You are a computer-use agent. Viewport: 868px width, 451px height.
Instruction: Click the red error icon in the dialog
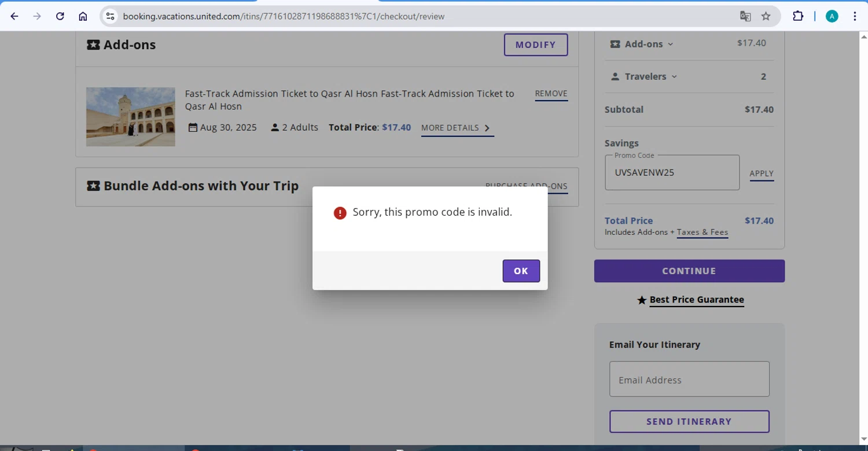340,213
